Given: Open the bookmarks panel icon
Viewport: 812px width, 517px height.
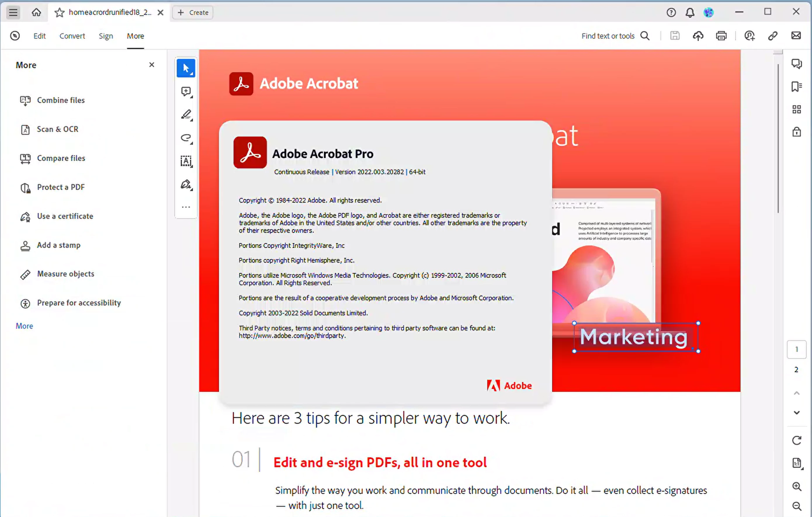Looking at the screenshot, I should coord(796,87).
